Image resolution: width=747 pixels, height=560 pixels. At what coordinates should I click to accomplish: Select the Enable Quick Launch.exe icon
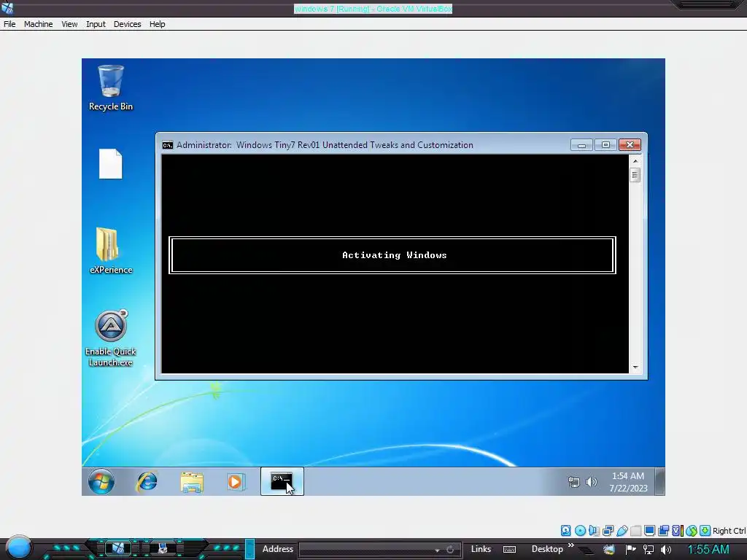click(x=111, y=338)
